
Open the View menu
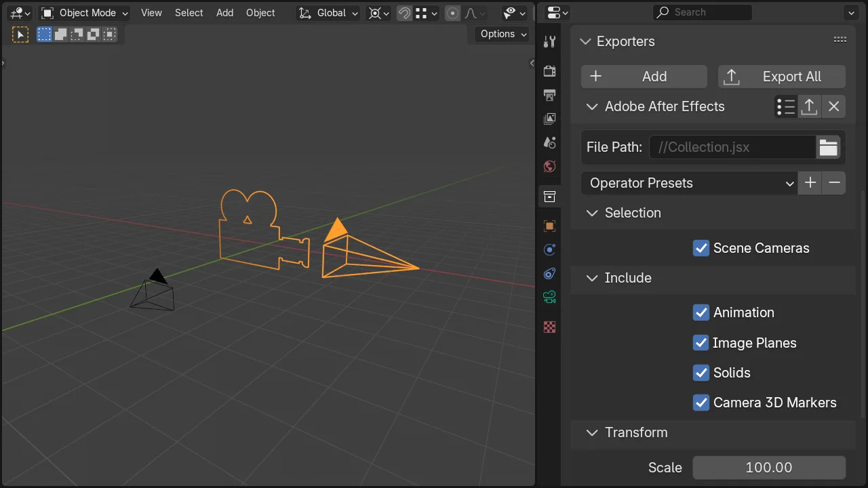(151, 13)
